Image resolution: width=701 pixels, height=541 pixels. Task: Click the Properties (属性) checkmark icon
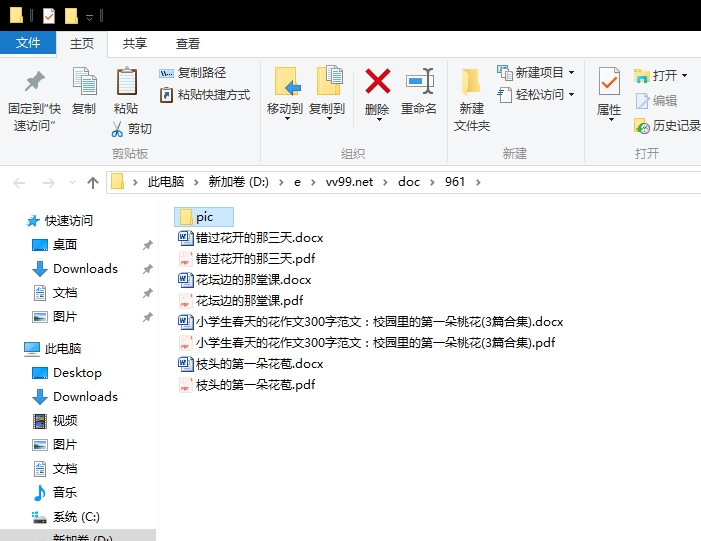609,81
